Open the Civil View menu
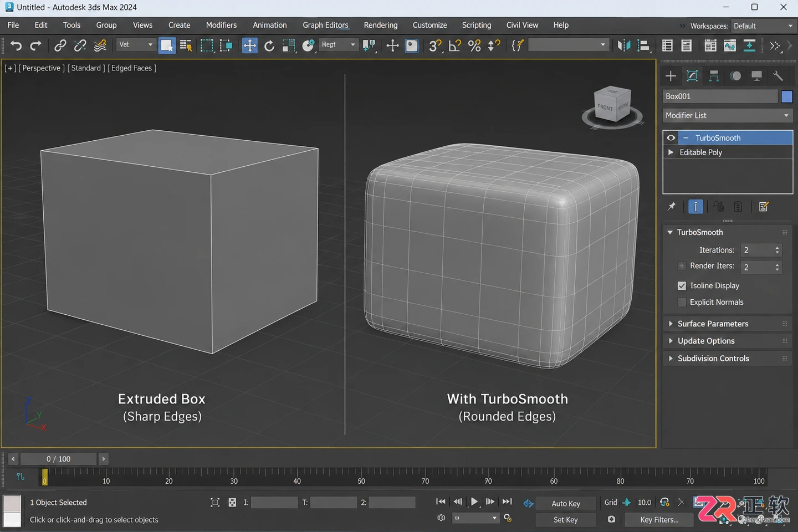The height and width of the screenshot is (532, 798). (x=522, y=25)
